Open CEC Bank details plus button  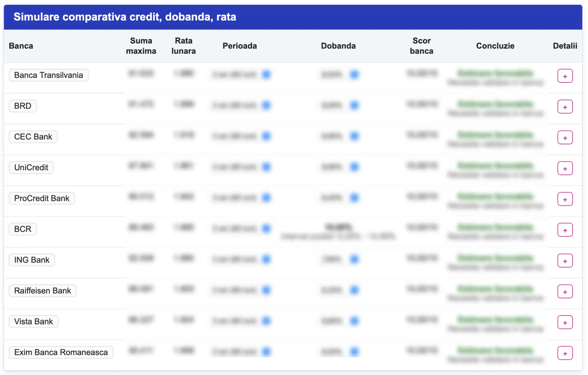click(x=565, y=138)
